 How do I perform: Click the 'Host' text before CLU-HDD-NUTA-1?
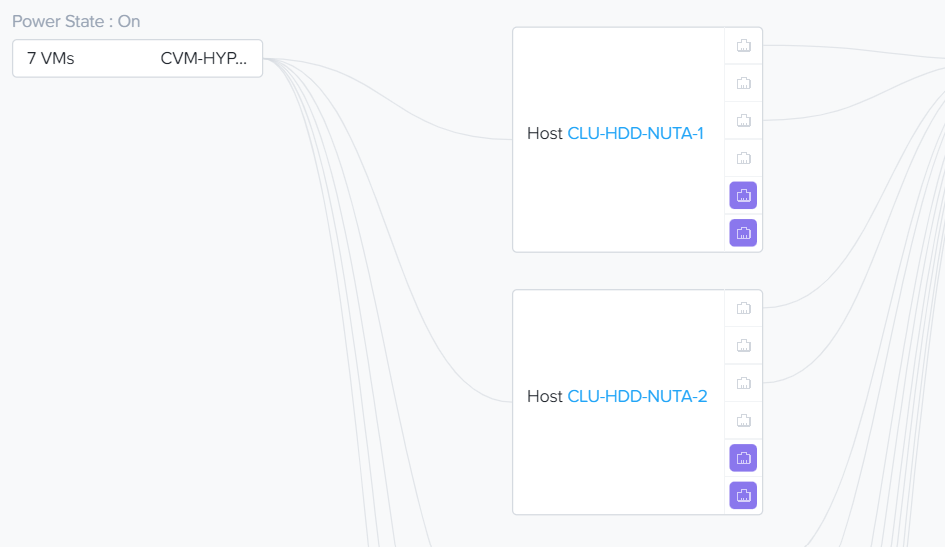tap(545, 134)
